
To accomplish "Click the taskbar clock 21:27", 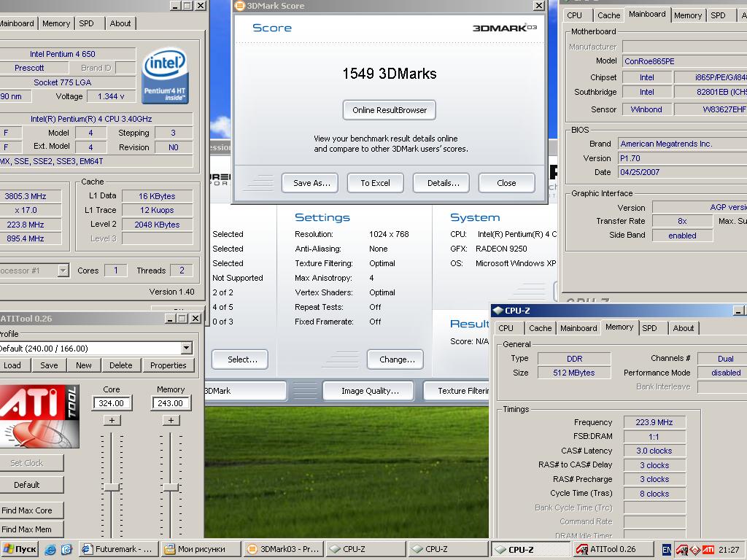I will coord(729,550).
